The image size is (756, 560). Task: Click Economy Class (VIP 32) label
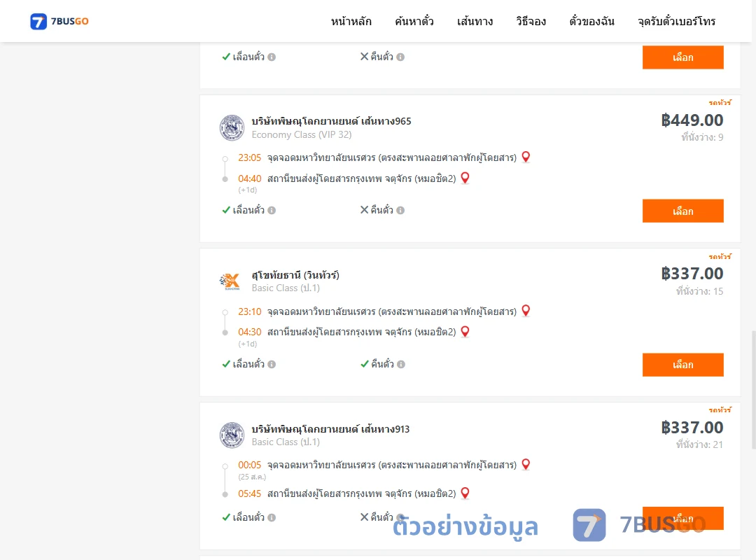[301, 134]
